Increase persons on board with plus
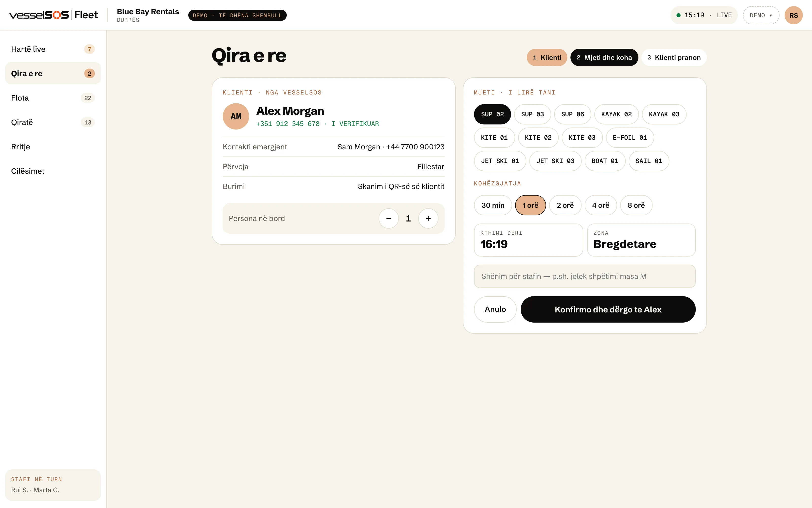Screen dimensions: 812x508 coord(428,218)
